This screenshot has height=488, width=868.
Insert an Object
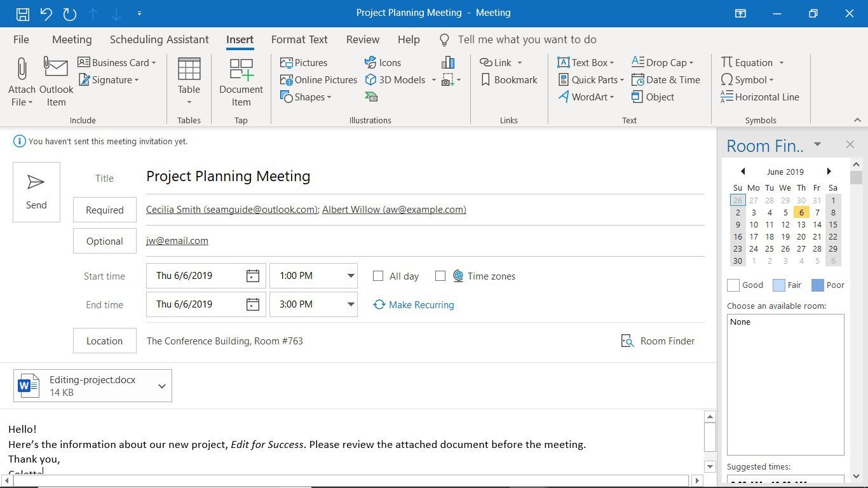point(653,97)
